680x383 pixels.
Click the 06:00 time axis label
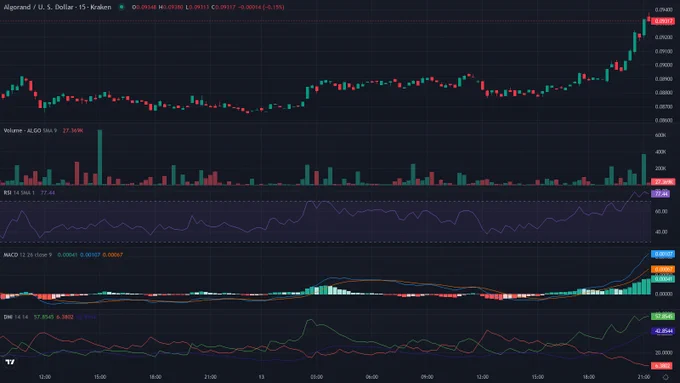click(x=372, y=377)
